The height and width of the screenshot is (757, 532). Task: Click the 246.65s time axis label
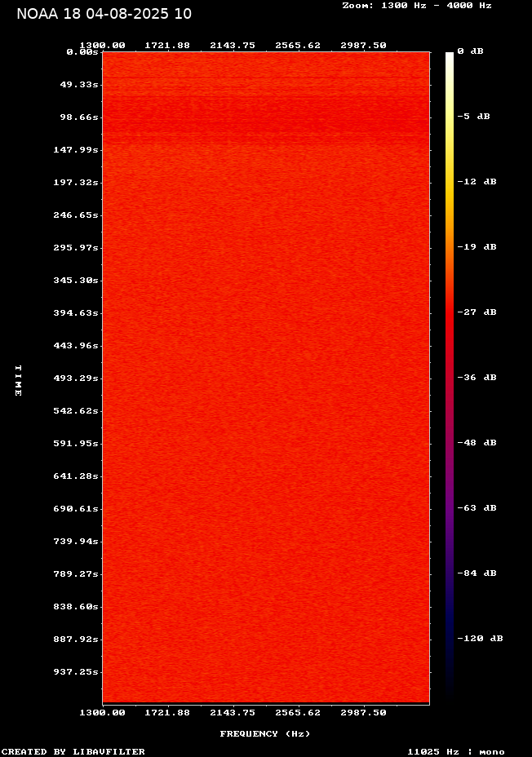click(x=77, y=215)
